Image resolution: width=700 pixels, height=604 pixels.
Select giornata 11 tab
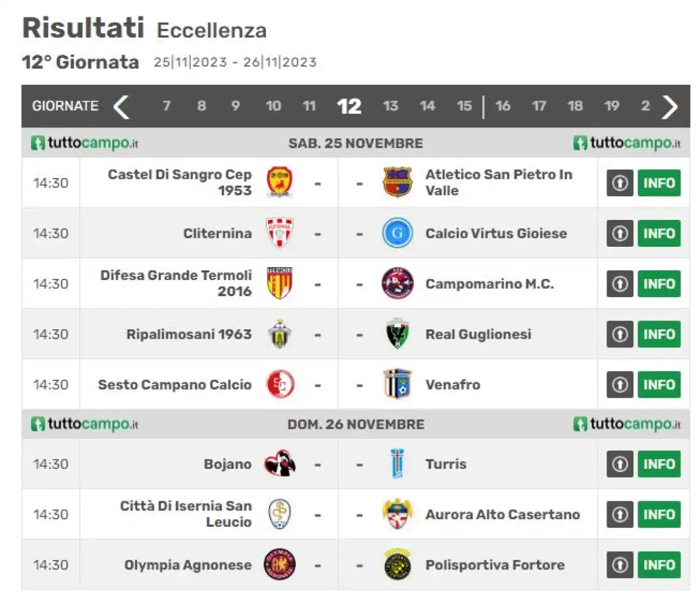coord(309,106)
